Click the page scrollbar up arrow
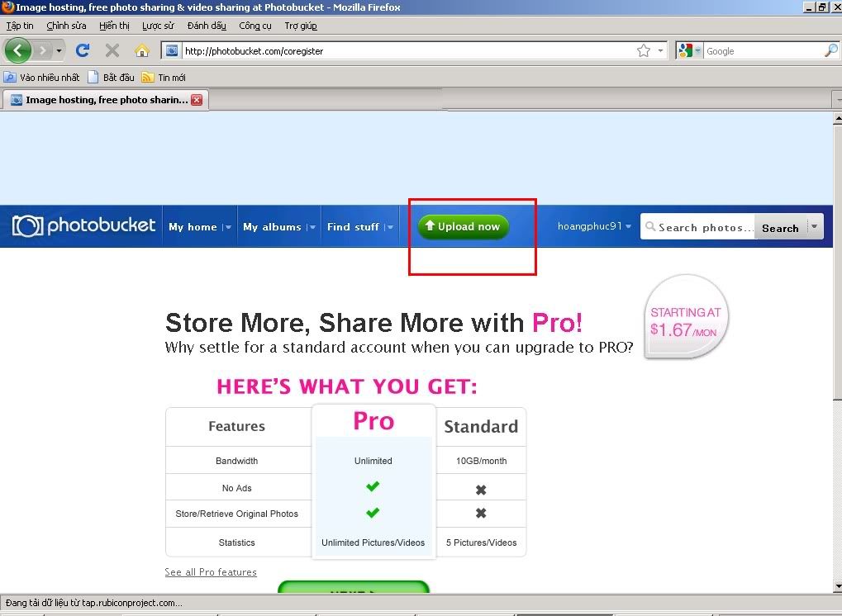The width and height of the screenshot is (842, 616). coord(837,118)
